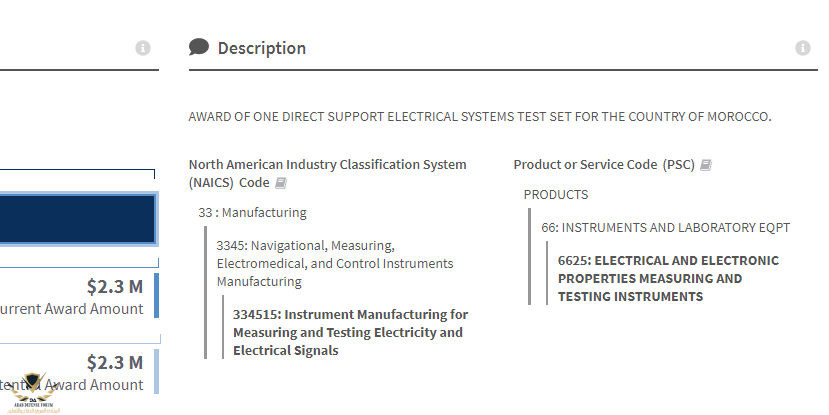Click the info icon above the award amounts chart
829x415 pixels.
tap(143, 48)
